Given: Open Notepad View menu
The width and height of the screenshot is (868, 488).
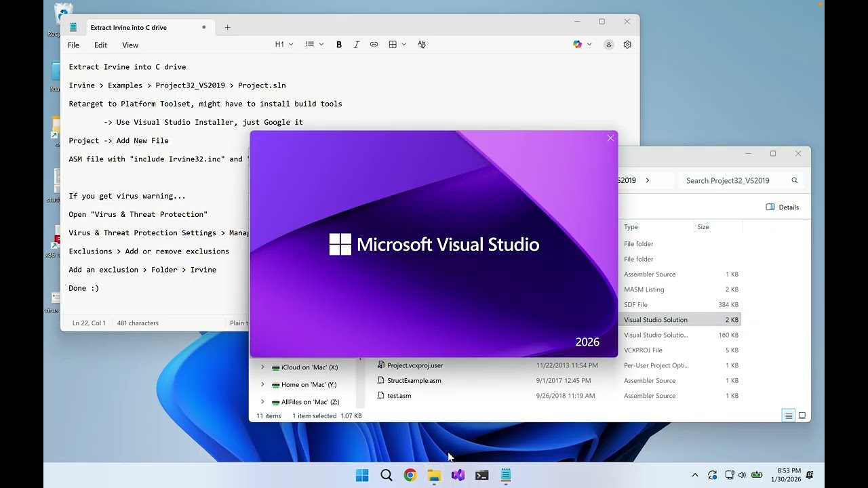Looking at the screenshot, I should (130, 45).
